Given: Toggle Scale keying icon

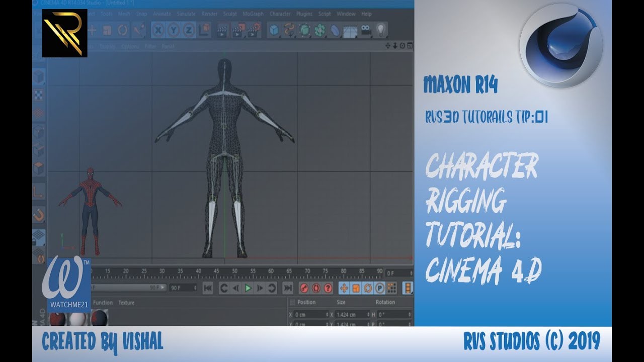Looking at the screenshot, I should pyautogui.click(x=356, y=288).
